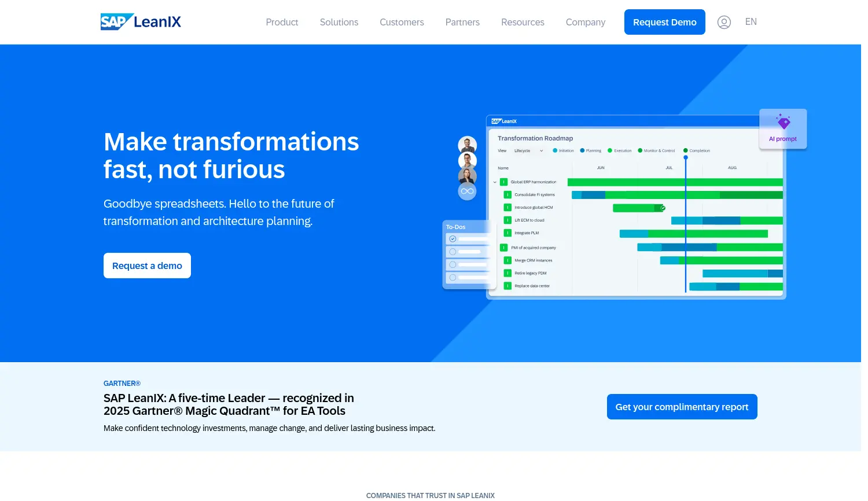Click the AI prompt diamond card
868x501 pixels.
pos(783,129)
